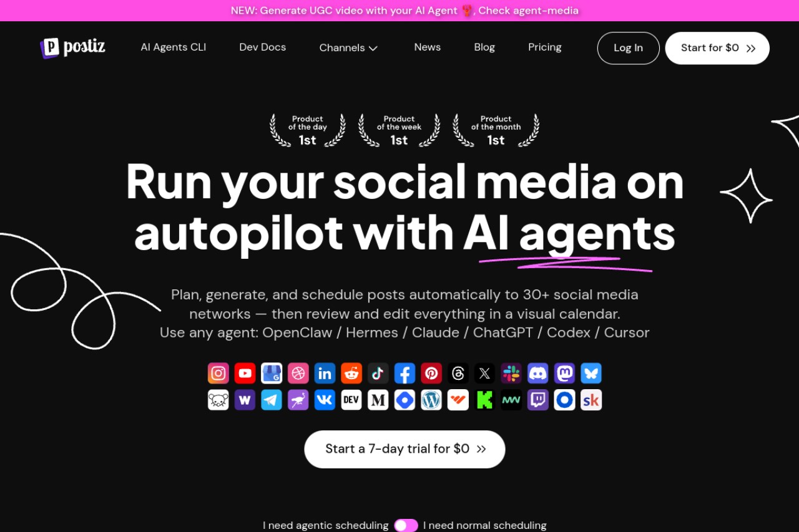Screen dimensions: 799x532
Task: Select the Twitch icon
Action: pos(538,400)
